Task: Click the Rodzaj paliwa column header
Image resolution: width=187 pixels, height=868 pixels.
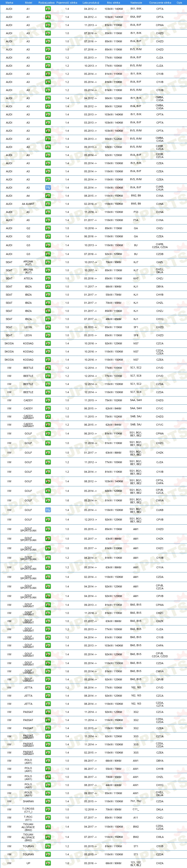Action: coord(46,2)
